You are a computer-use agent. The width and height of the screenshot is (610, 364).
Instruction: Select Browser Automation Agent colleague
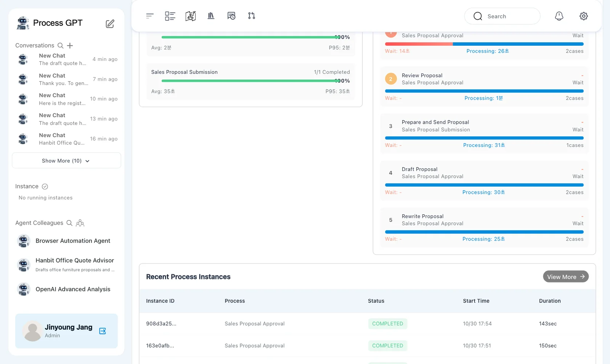point(66,241)
